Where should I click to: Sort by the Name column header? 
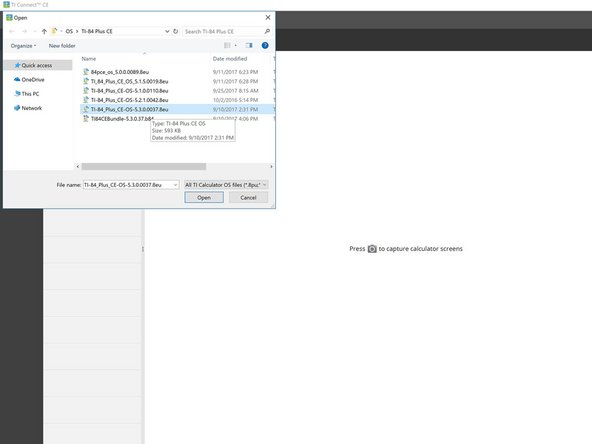[89, 59]
